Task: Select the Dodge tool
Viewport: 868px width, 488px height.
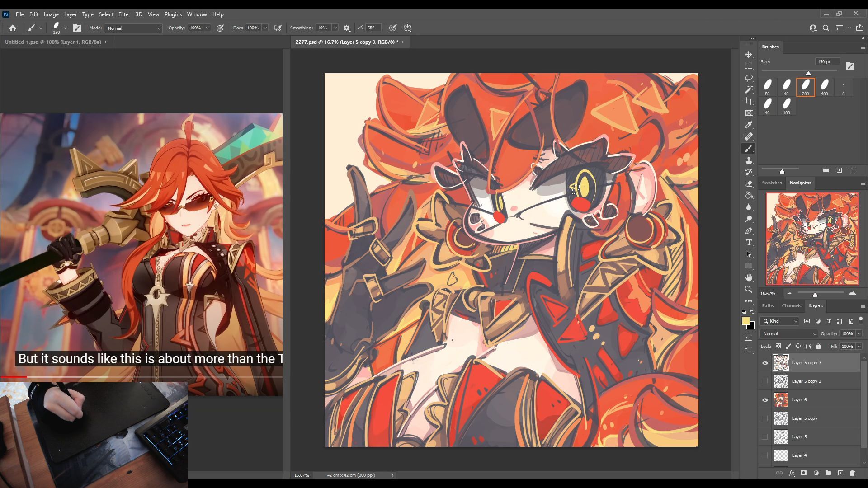Action: tap(749, 219)
